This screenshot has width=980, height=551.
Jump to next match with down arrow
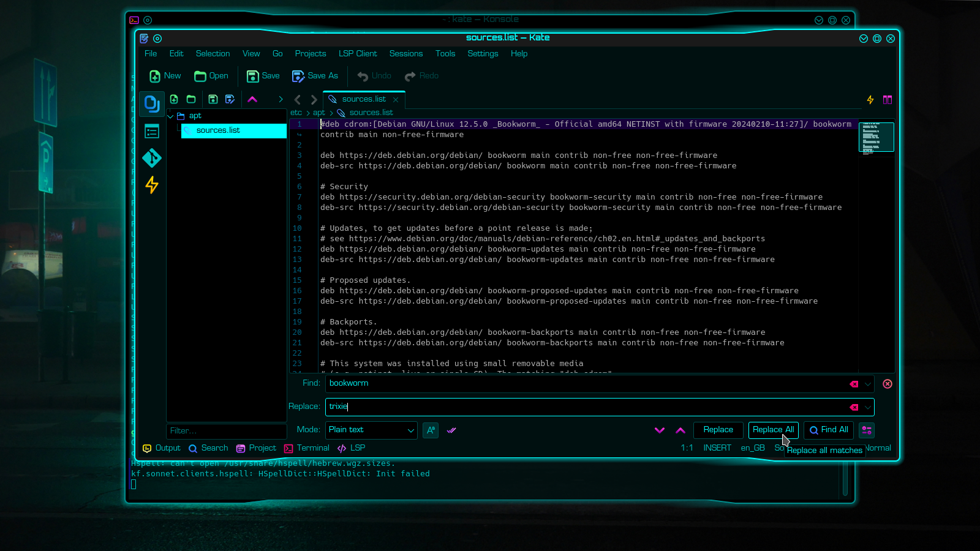click(660, 430)
